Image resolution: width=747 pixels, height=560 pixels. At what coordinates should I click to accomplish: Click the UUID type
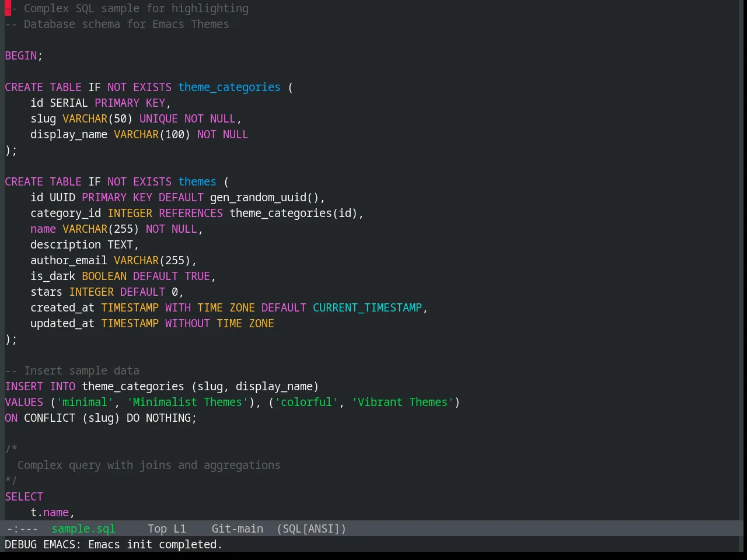(x=62, y=198)
